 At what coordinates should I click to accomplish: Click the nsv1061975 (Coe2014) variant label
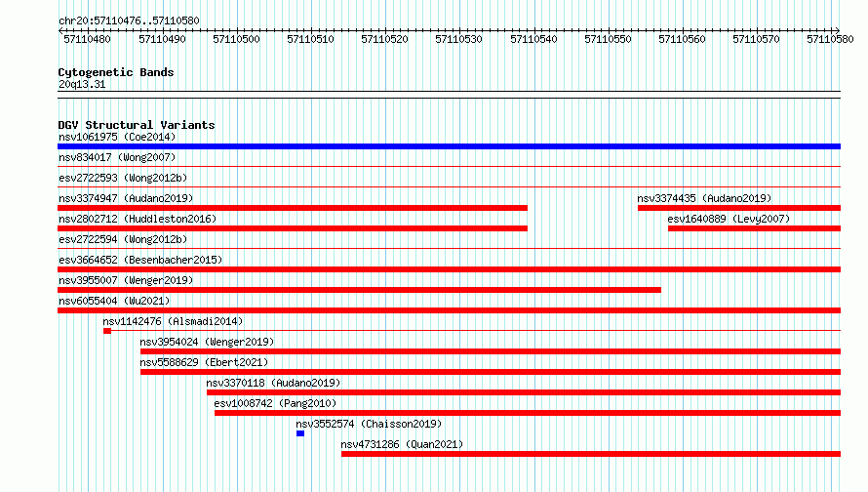[117, 137]
